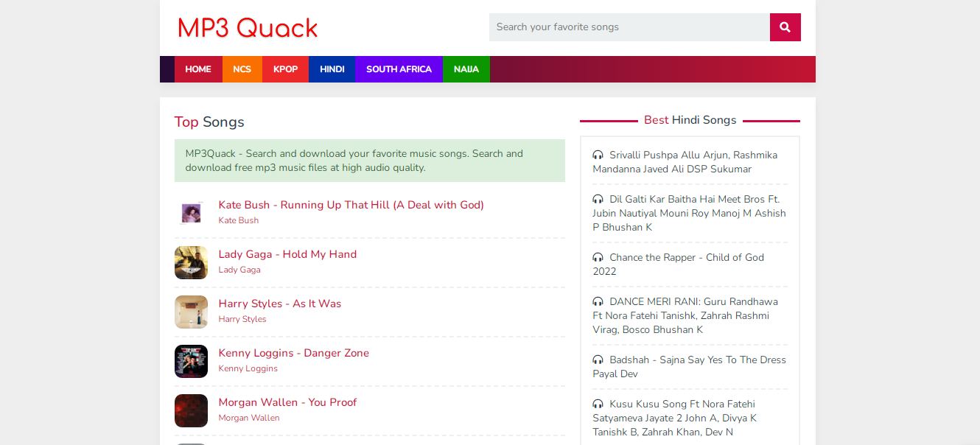Click the 'Top Songs' heading
The height and width of the screenshot is (445, 980).
(x=209, y=122)
